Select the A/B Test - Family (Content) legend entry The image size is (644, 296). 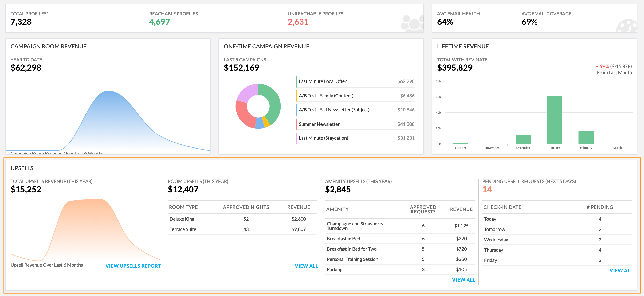pyautogui.click(x=326, y=95)
